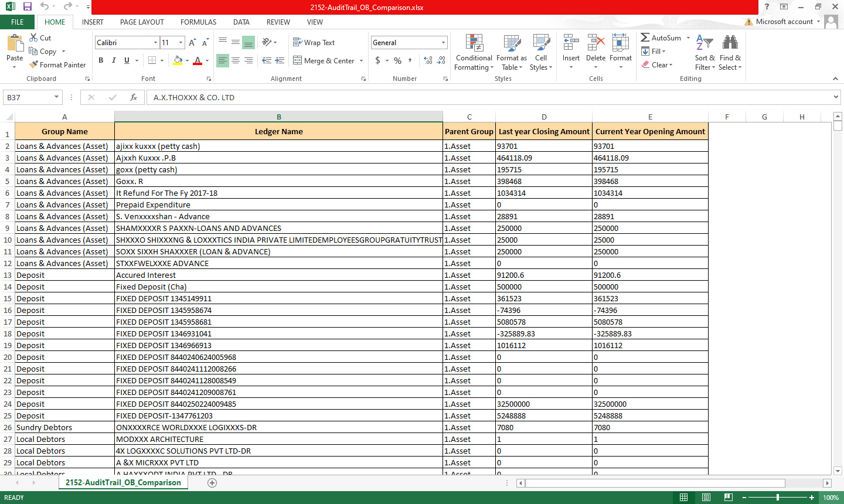Apply percent style to cell
Image resolution: width=844 pixels, height=504 pixels.
(x=398, y=60)
